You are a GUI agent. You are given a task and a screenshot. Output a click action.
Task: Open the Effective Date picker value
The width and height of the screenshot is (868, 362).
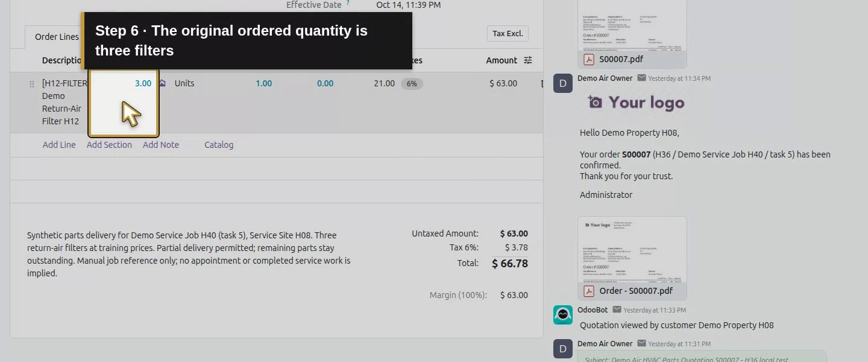coord(409,5)
